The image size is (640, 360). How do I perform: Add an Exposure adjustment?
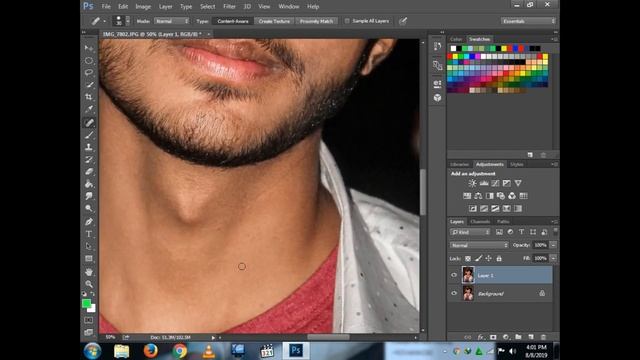click(507, 183)
